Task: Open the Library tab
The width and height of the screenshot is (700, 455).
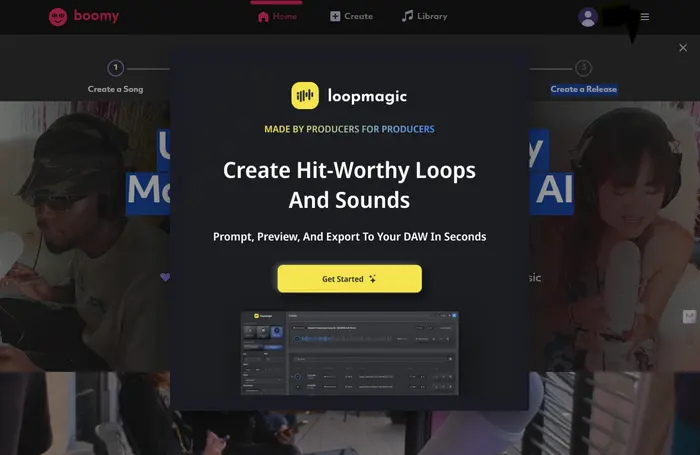Action: pos(425,16)
